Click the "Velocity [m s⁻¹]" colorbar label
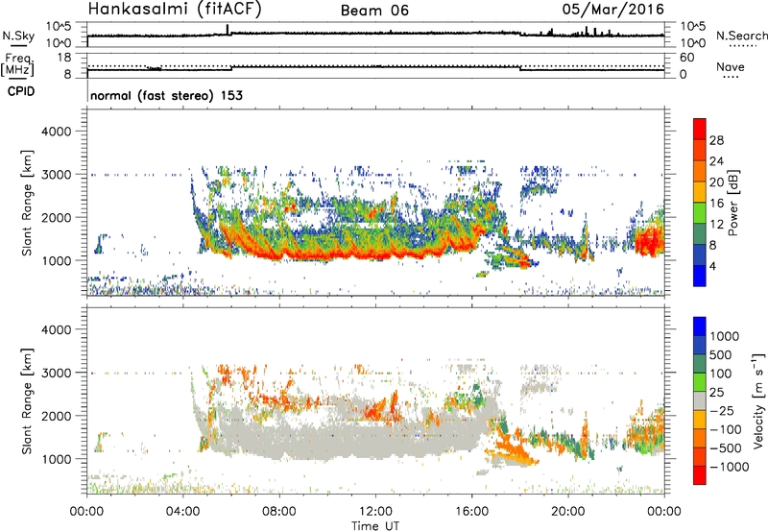The height and width of the screenshot is (532, 768). click(x=758, y=400)
